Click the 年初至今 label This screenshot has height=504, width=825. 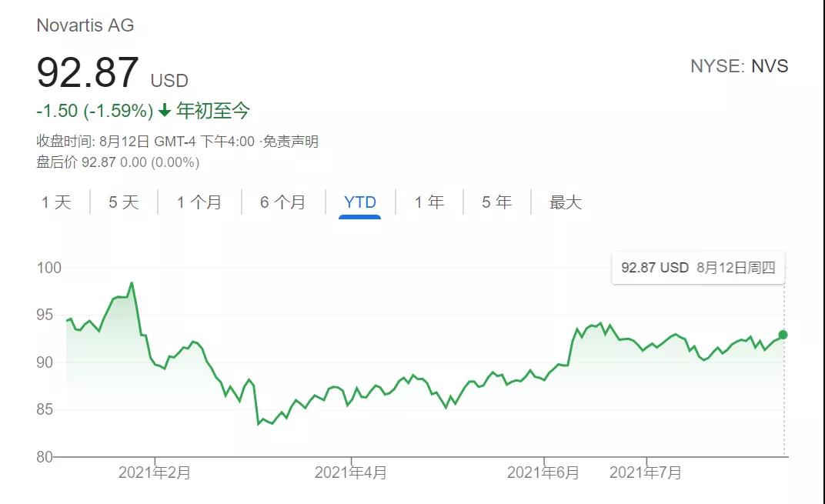click(213, 111)
